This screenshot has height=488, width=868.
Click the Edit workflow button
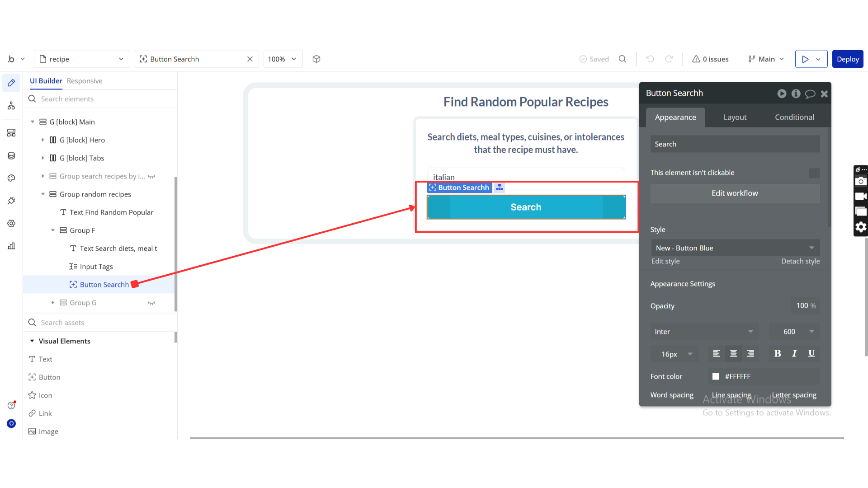735,193
